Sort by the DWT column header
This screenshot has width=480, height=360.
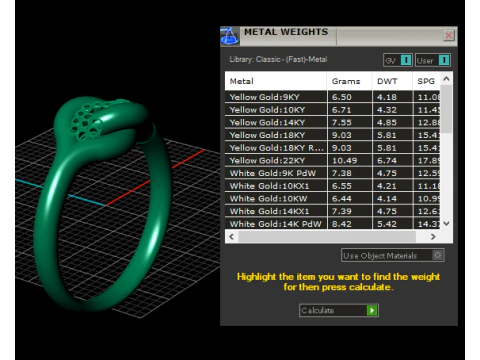pos(392,81)
